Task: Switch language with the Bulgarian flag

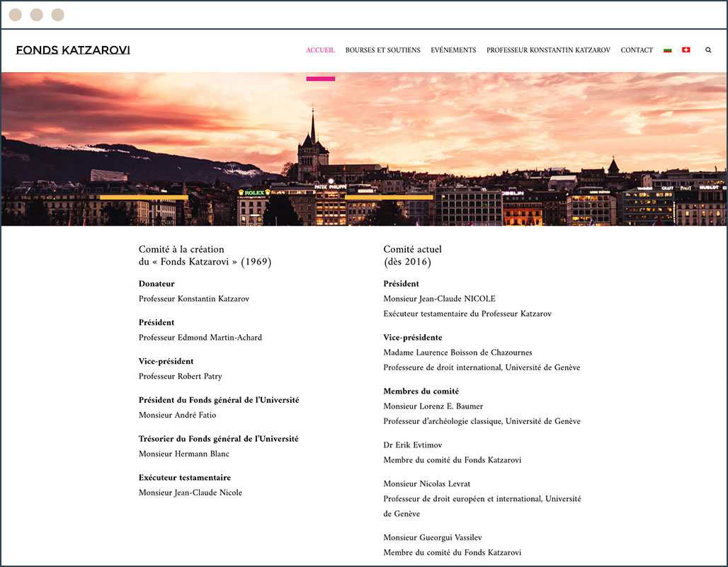Action: tap(668, 50)
